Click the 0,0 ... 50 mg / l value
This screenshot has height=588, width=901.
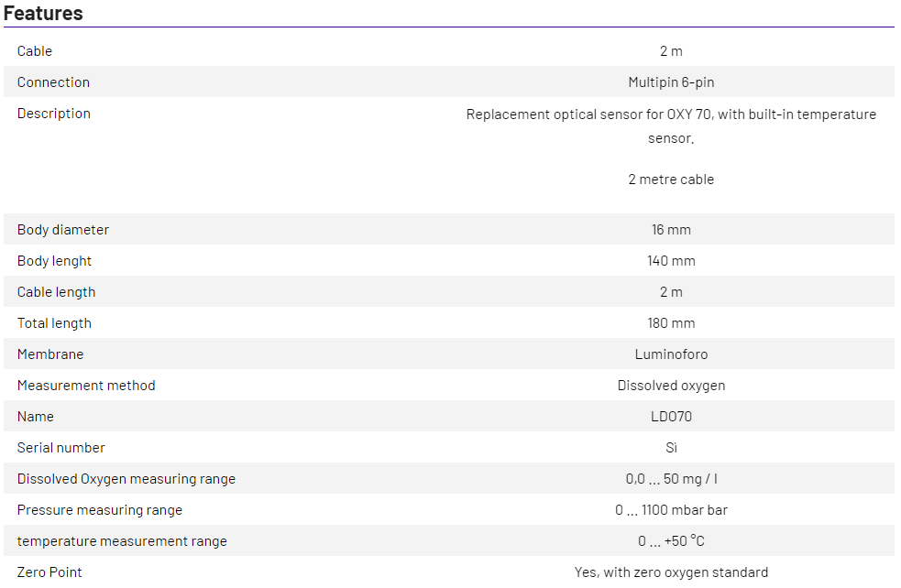click(x=671, y=479)
